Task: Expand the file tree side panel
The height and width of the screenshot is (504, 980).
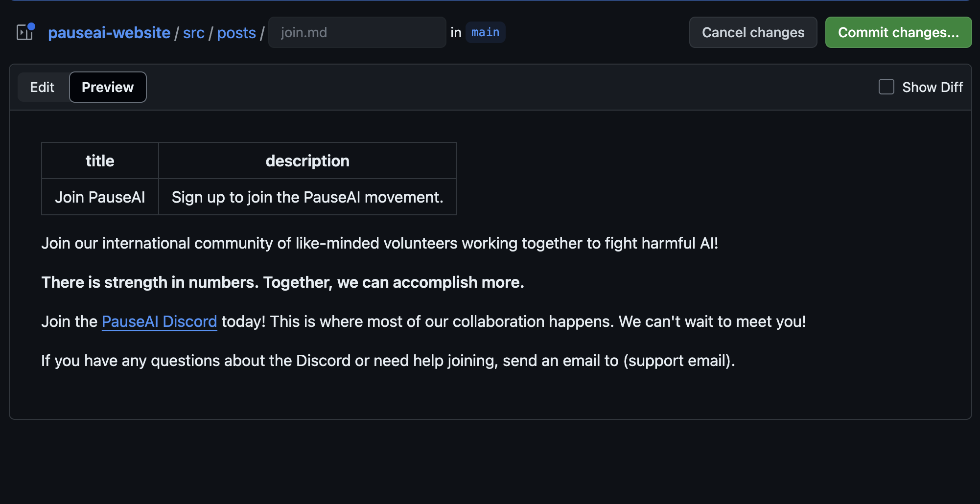Action: pos(25,32)
